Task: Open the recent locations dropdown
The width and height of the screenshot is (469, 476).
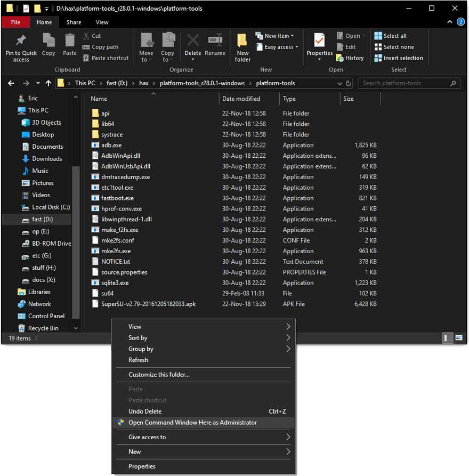Action: coord(38,83)
